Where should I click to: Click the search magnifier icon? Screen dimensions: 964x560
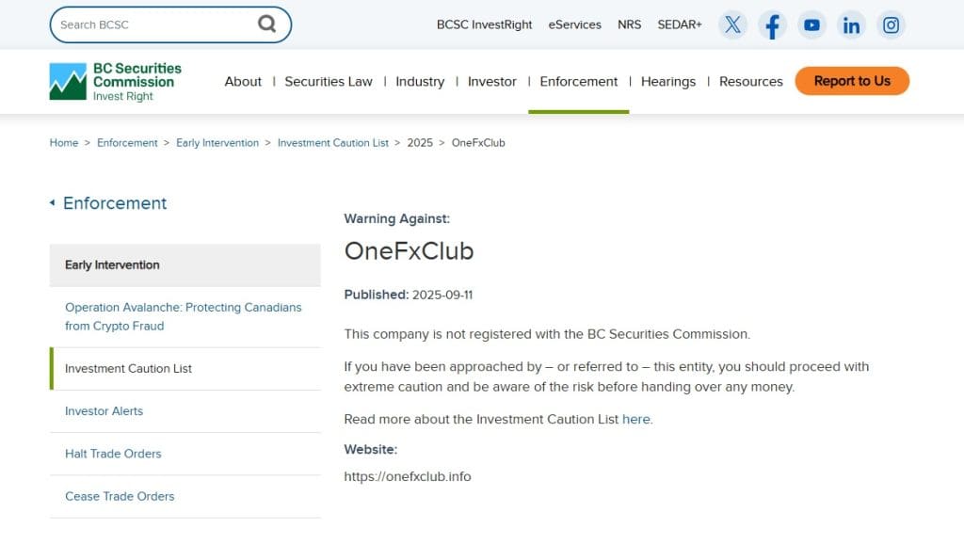pyautogui.click(x=267, y=24)
